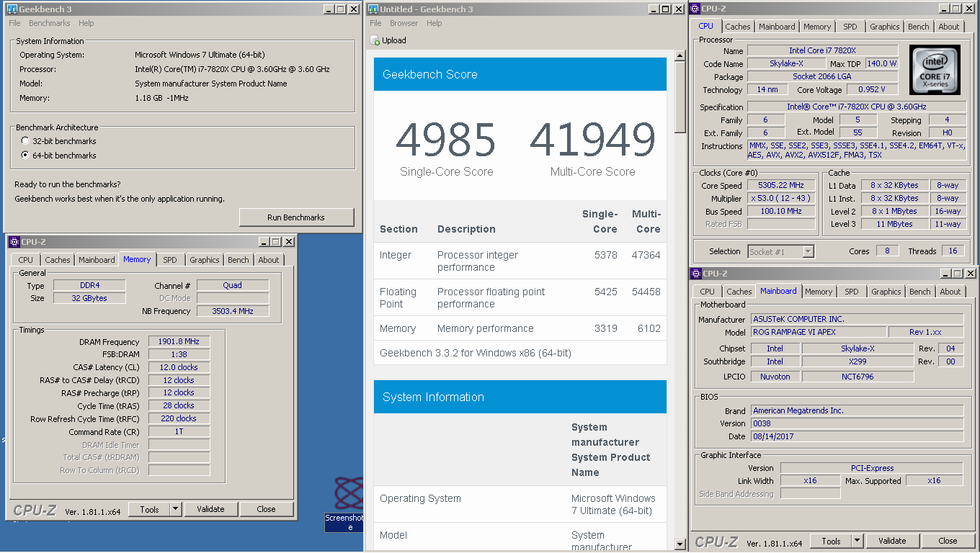The height and width of the screenshot is (553, 980).
Task: Click the ROG RAMPAGE VI APEX model field
Action: tap(817, 332)
